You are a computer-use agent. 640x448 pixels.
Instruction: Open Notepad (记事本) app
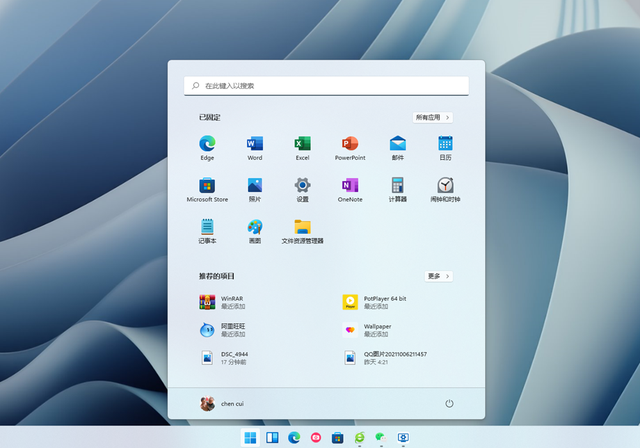(207, 231)
